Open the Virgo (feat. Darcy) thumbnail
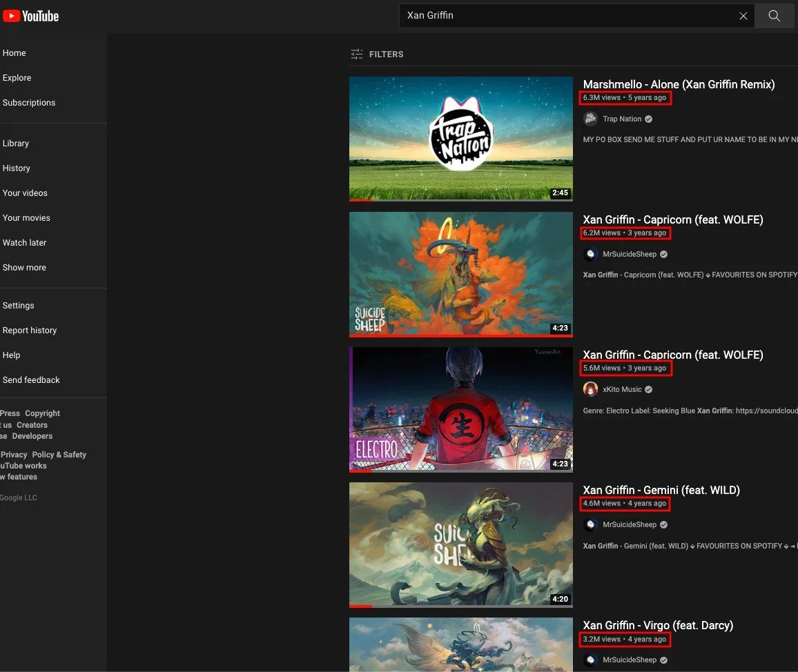This screenshot has width=798, height=672. [x=461, y=644]
